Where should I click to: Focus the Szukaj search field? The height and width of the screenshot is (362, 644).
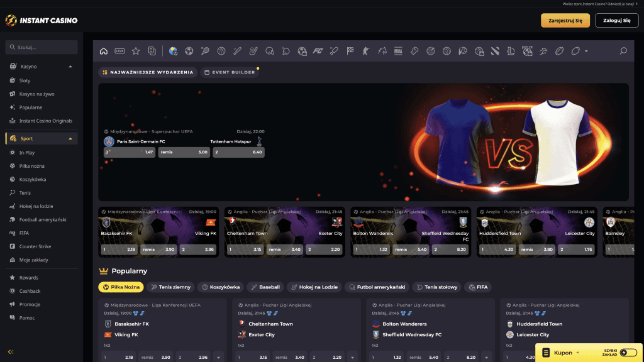point(42,47)
